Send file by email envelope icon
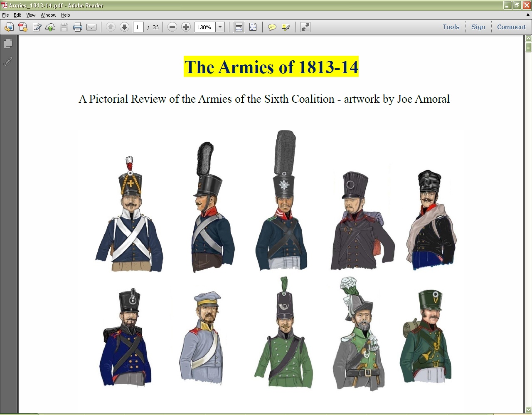 point(91,27)
